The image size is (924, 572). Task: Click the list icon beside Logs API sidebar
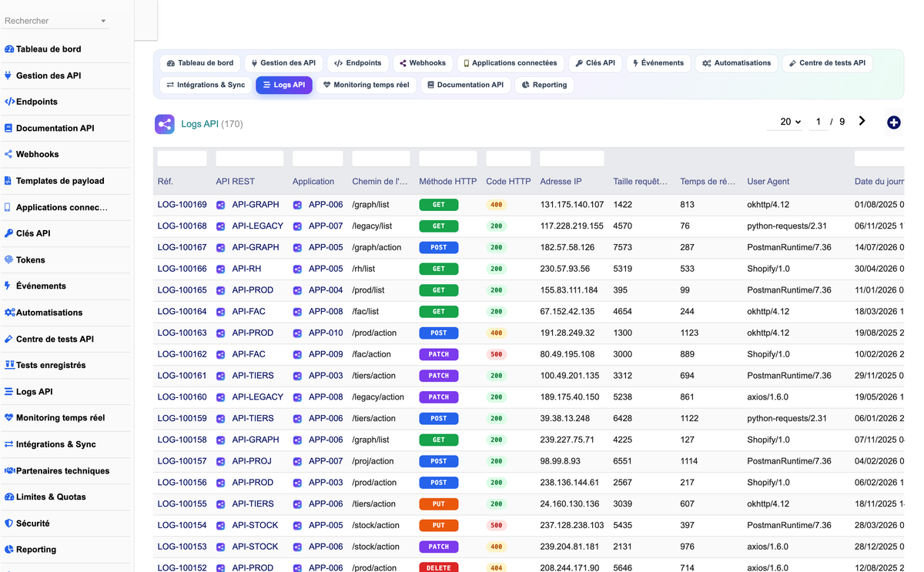tap(8, 391)
